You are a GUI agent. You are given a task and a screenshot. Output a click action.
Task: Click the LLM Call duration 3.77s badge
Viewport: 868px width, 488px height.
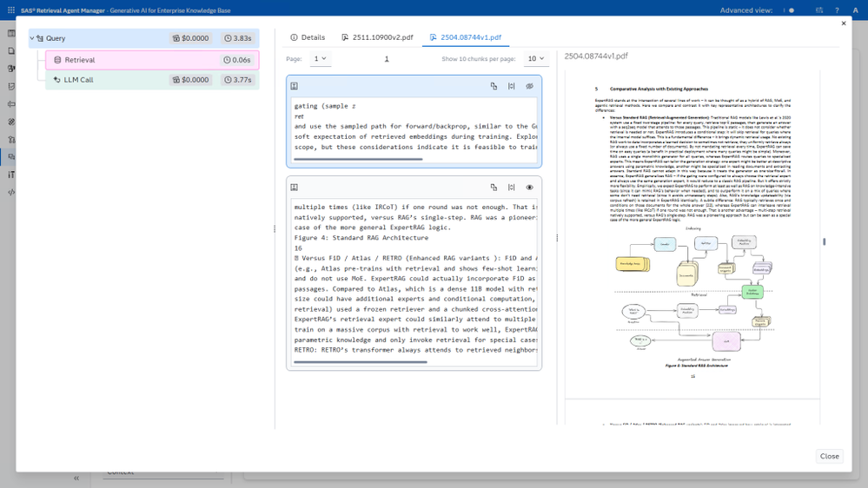click(237, 80)
